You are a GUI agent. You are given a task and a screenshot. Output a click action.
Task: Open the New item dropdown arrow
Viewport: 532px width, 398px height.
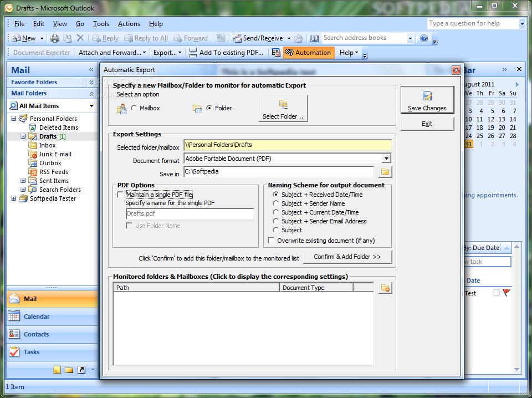[42, 38]
